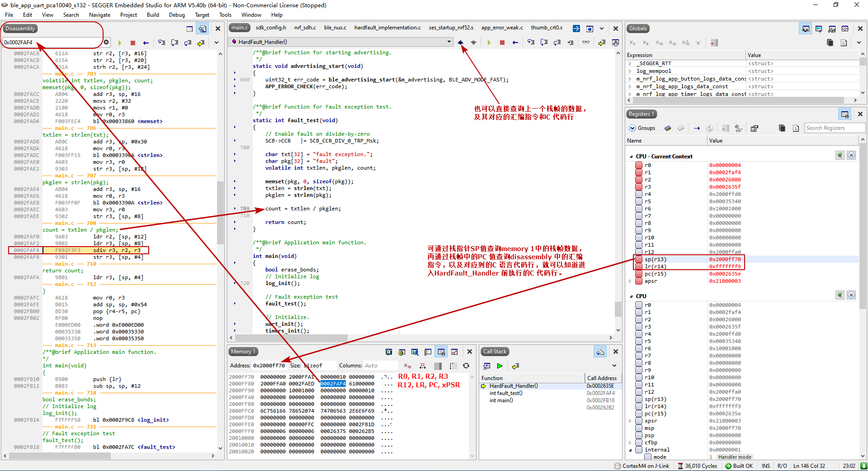Click the Search Registers input field
Screen dimensions: 868x471
click(x=835, y=128)
